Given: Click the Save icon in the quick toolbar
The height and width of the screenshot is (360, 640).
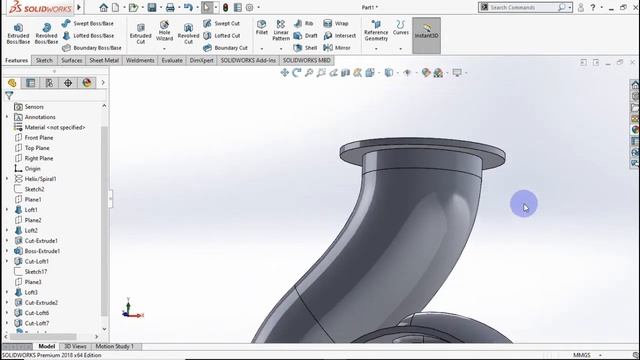Looking at the screenshot, I should tap(152, 7).
